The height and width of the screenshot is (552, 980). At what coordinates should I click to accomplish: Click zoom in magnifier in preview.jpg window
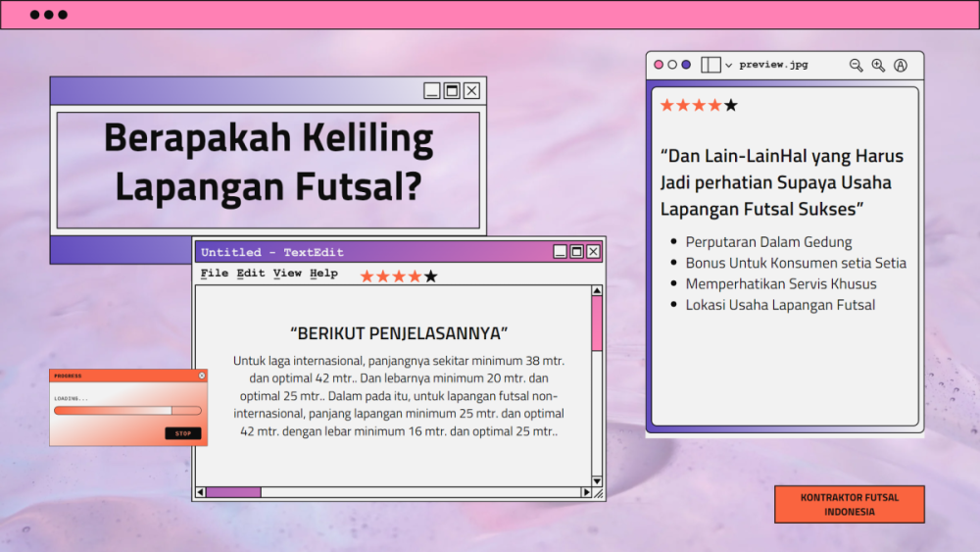[x=878, y=65]
